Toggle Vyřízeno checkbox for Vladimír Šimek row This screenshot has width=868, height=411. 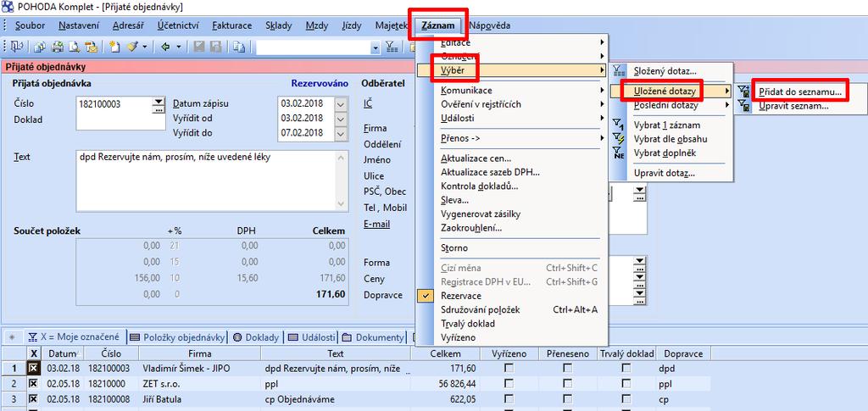point(509,368)
